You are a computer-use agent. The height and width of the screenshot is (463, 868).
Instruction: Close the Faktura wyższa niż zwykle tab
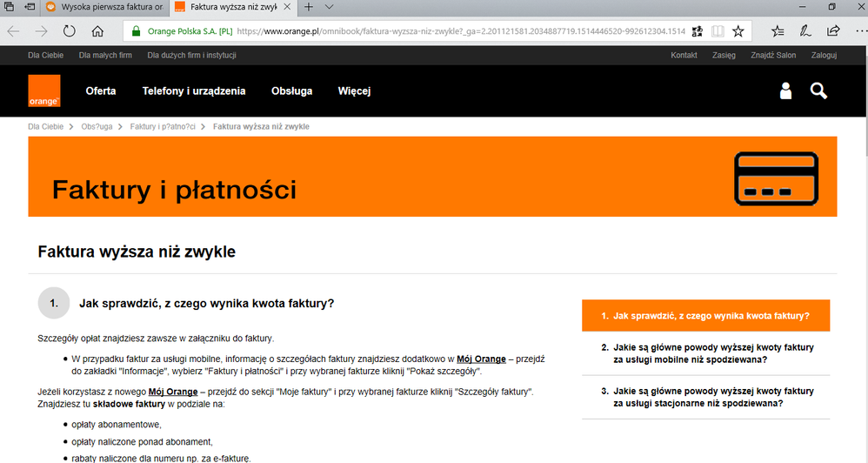(287, 7)
